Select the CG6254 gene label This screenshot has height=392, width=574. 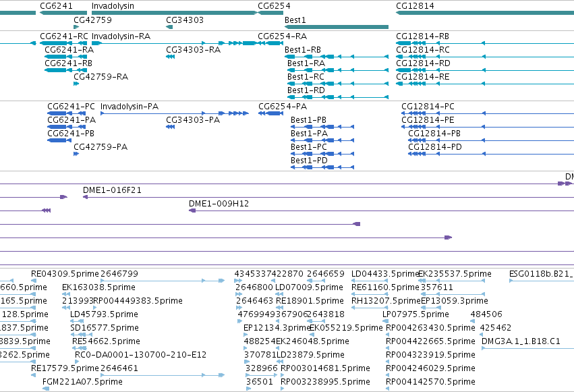[274, 6]
